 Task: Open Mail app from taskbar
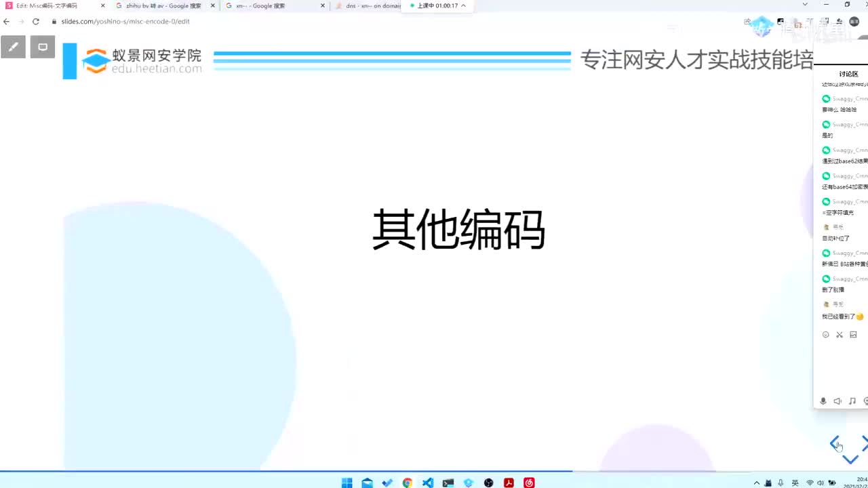click(x=367, y=483)
